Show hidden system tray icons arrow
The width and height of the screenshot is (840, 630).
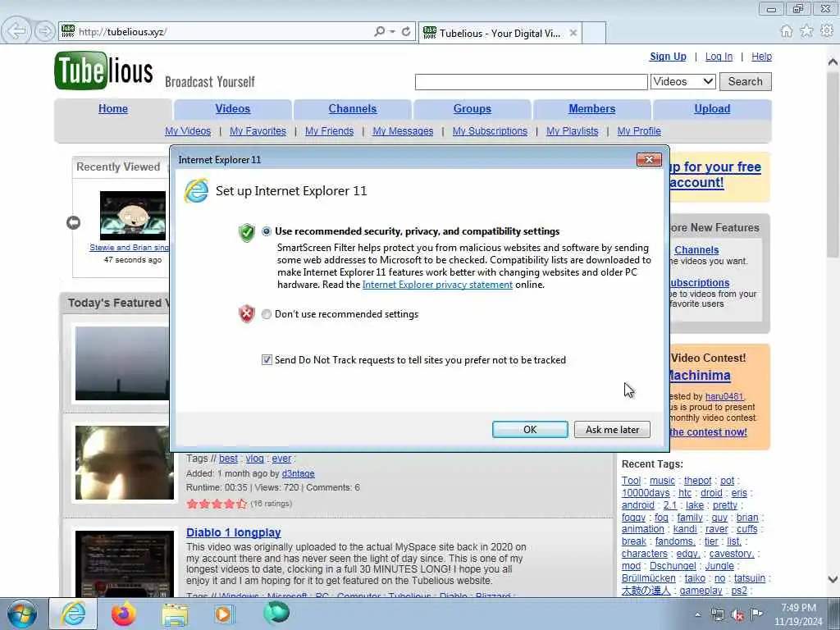[x=697, y=614]
